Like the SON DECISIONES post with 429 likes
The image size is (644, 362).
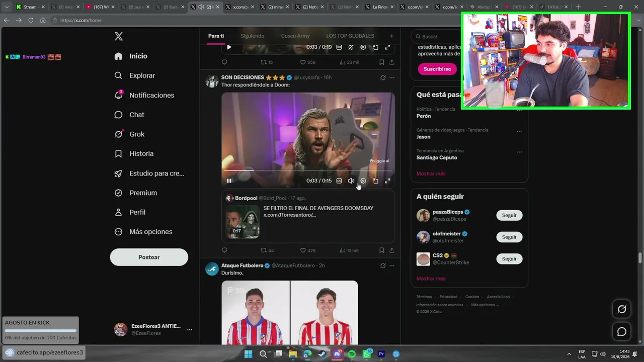(307, 250)
